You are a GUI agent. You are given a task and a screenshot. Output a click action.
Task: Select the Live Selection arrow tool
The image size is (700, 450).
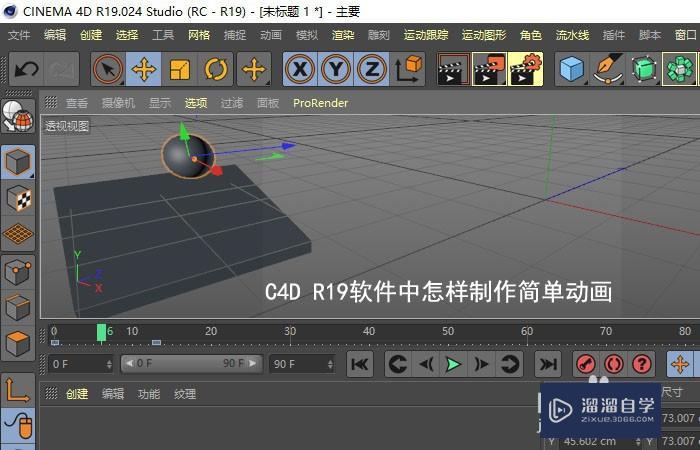(x=108, y=69)
